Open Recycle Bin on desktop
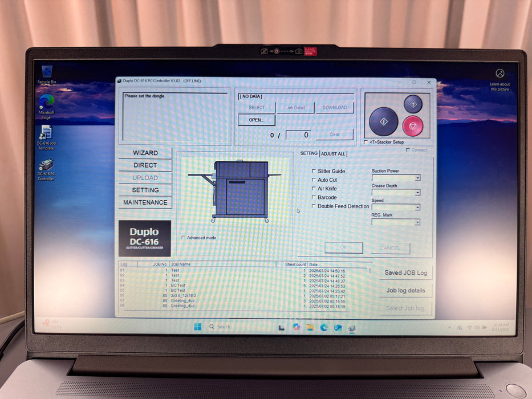 (47, 75)
